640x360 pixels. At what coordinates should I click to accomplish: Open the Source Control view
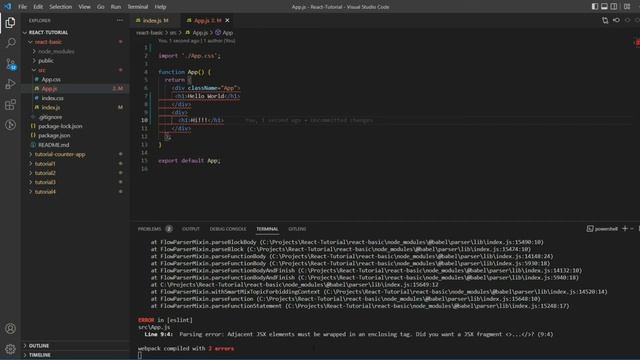(x=10, y=64)
